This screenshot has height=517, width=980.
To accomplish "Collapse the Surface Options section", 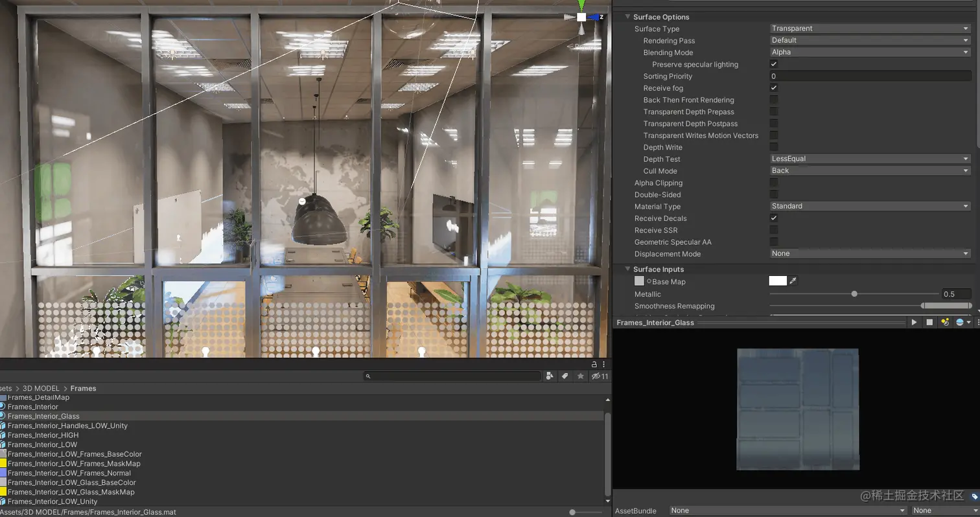I will point(627,17).
